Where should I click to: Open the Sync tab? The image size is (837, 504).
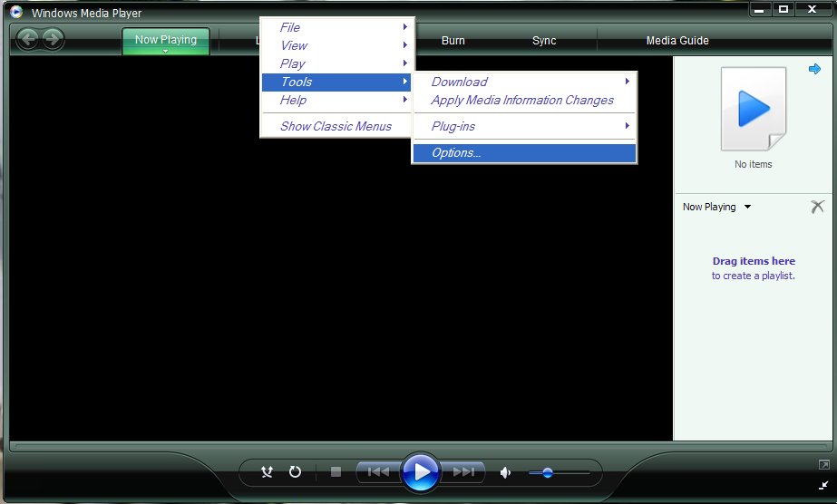point(544,41)
